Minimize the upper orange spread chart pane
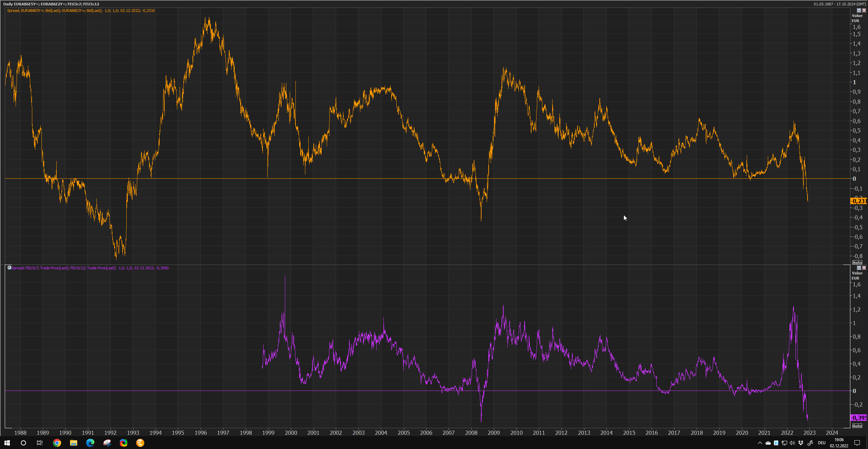This screenshot has width=868, height=449. pos(859,11)
